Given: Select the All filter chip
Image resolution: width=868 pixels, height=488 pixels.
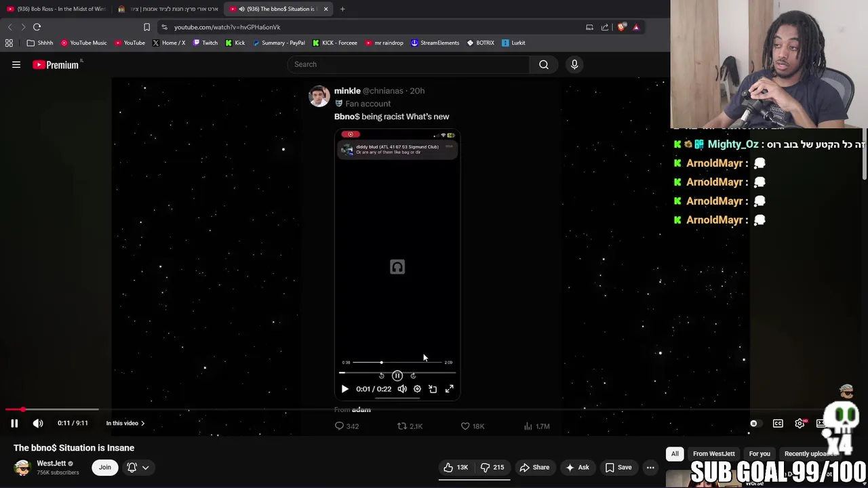Looking at the screenshot, I should 675,453.
